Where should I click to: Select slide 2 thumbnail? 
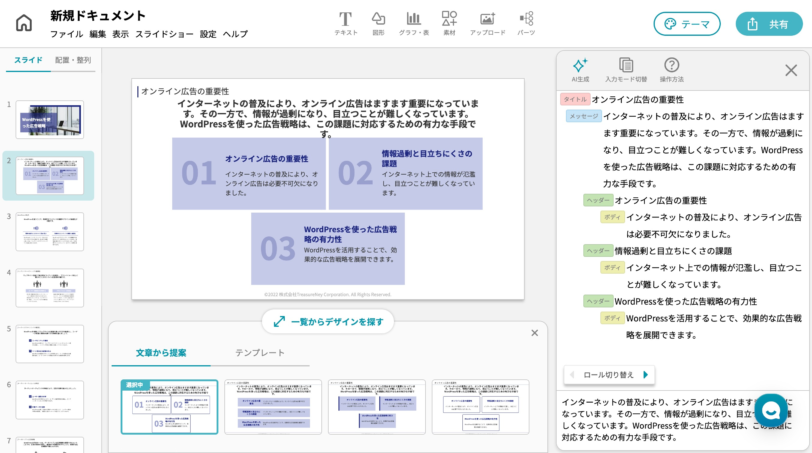pos(50,176)
